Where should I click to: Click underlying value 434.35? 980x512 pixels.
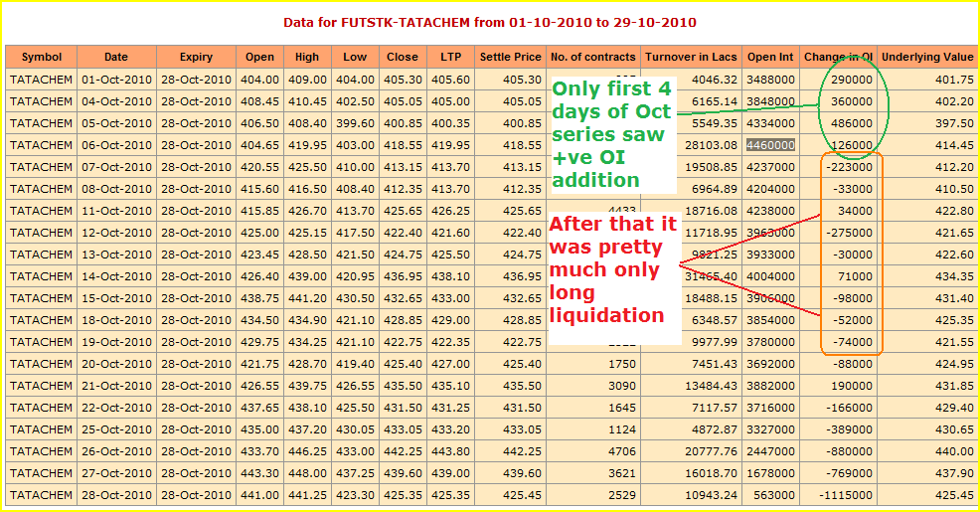click(954, 276)
